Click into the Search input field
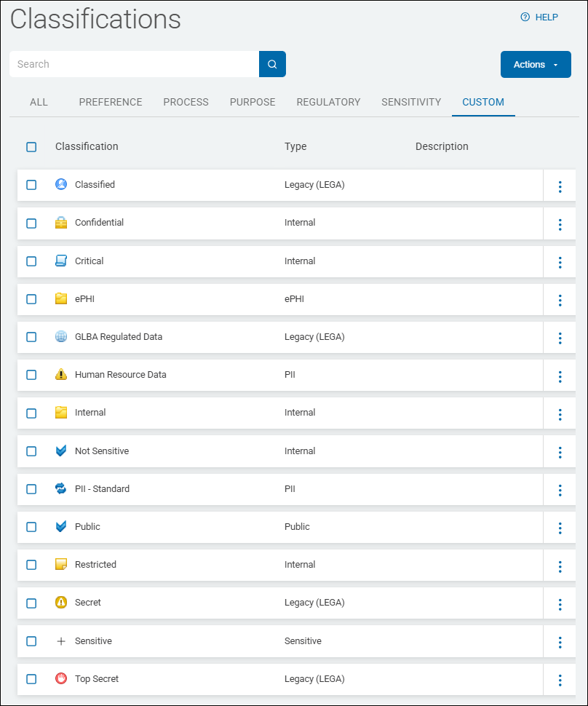 tap(135, 64)
